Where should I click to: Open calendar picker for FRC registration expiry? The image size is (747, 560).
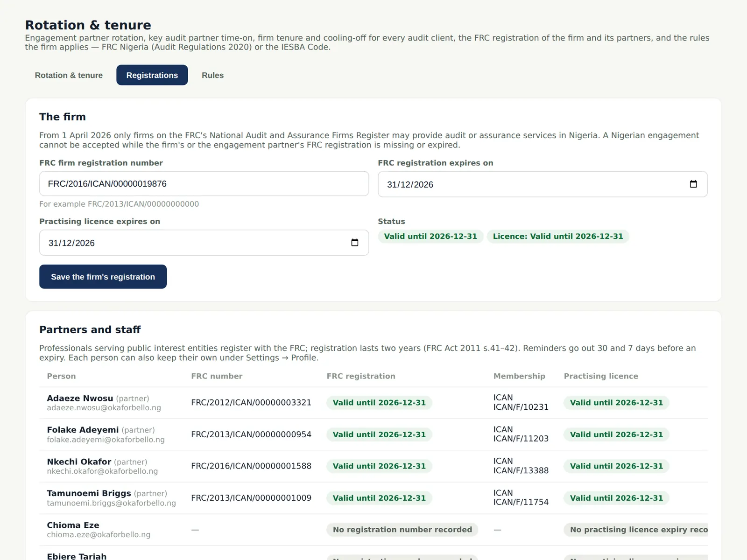[x=693, y=184]
